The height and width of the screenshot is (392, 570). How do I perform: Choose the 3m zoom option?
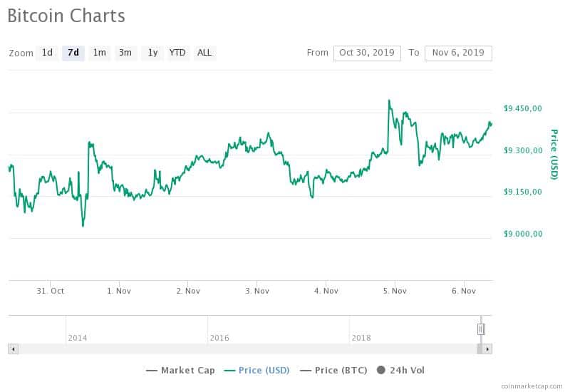(x=125, y=53)
